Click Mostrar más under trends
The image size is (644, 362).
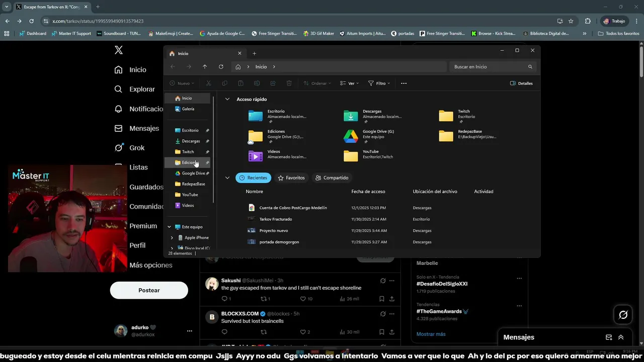click(431, 334)
